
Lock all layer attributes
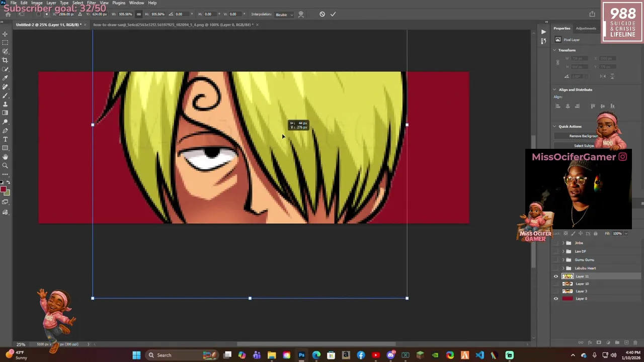tap(596, 233)
